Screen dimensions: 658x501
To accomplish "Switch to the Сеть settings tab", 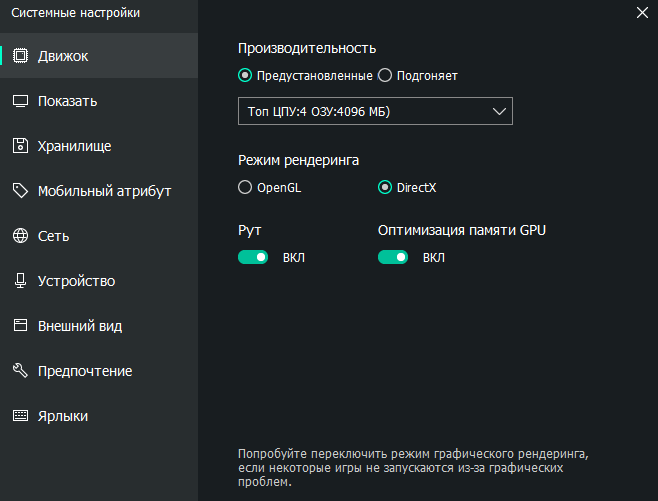I will [x=53, y=236].
